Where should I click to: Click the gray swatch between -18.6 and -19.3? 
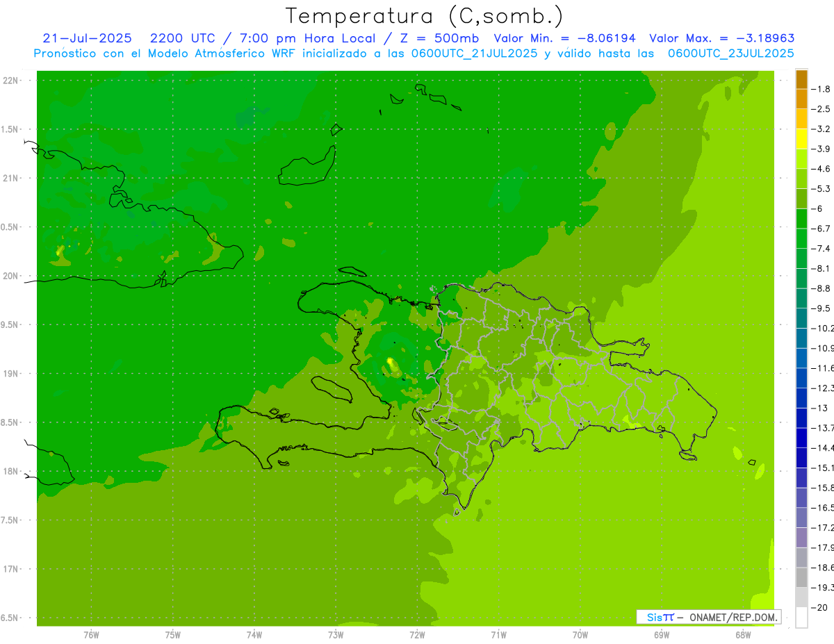click(801, 577)
